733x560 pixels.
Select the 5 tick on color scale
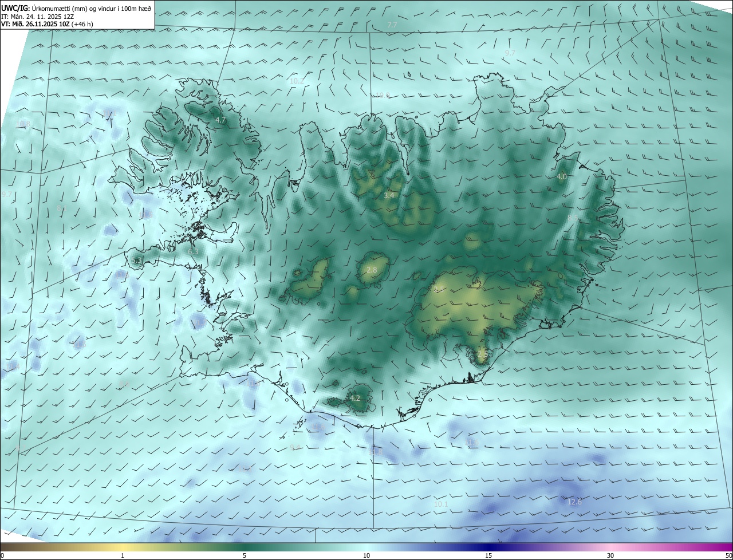click(x=245, y=555)
